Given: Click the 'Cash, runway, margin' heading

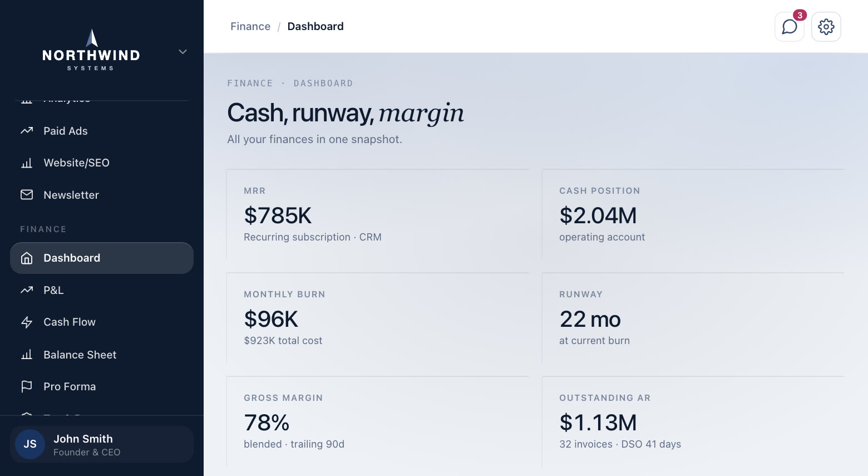Looking at the screenshot, I should (x=346, y=113).
